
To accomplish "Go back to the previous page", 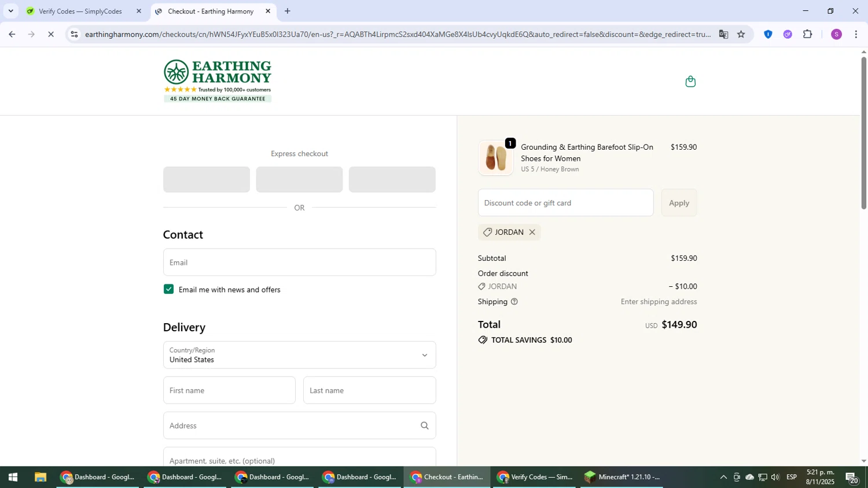I will pyautogui.click(x=12, y=34).
